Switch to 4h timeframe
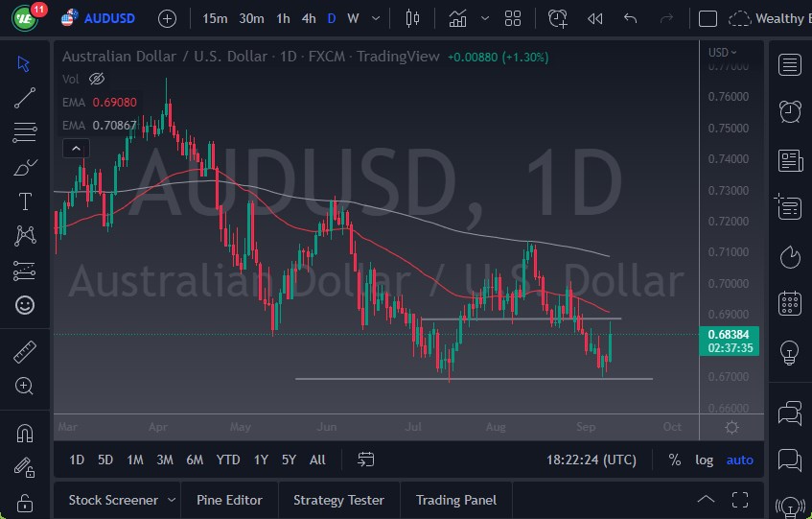The image size is (812, 519). pyautogui.click(x=309, y=18)
